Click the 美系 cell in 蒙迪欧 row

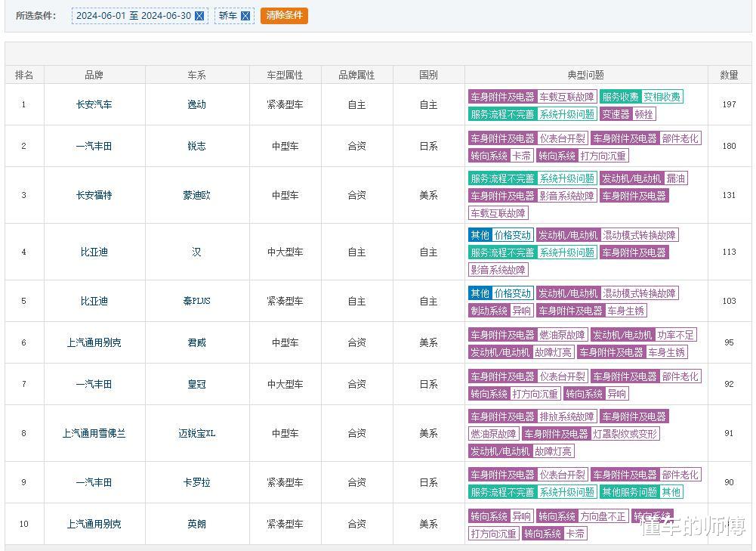click(x=429, y=195)
